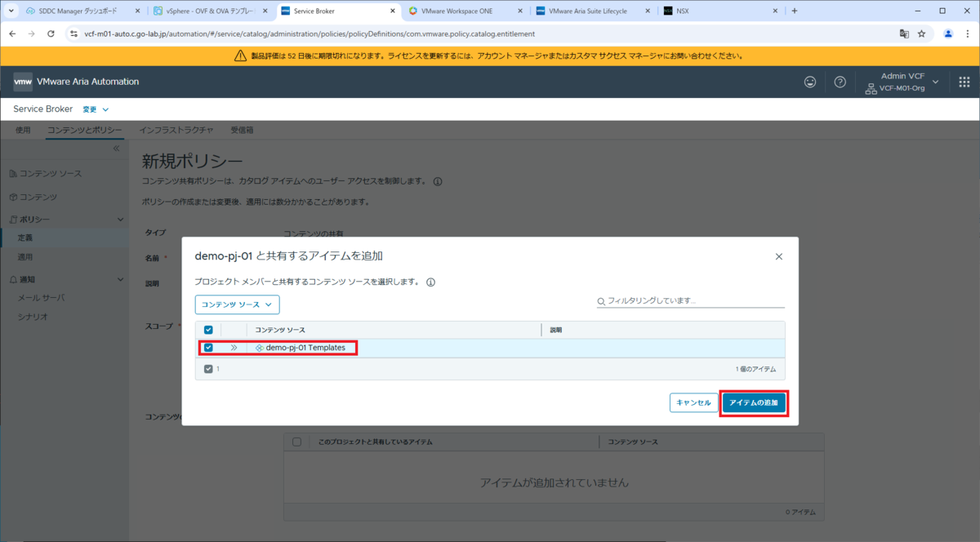
Task: Switch to the 使用 tab
Action: [23, 130]
